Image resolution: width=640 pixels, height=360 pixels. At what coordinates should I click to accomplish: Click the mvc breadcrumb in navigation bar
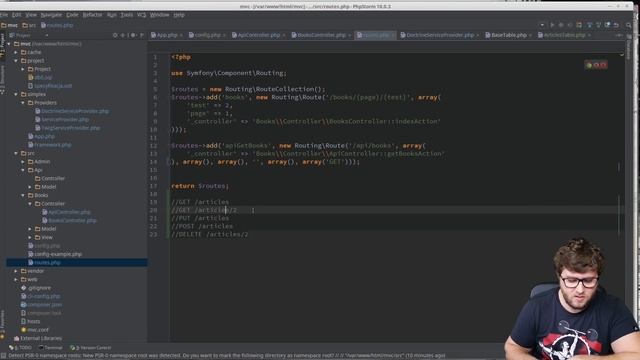[9, 25]
